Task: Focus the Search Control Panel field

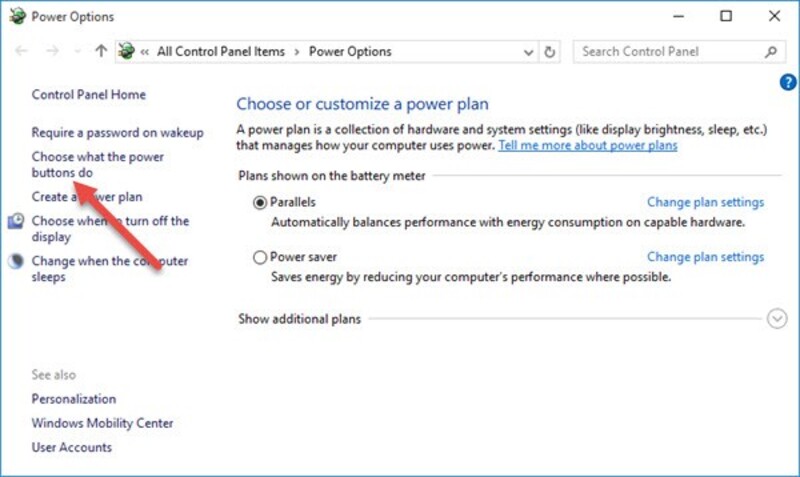Action: [x=679, y=52]
